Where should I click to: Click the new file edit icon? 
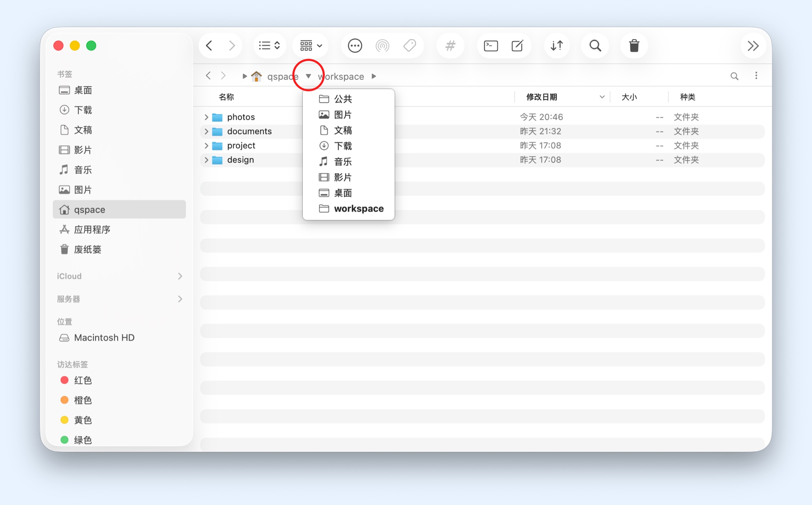pos(517,46)
